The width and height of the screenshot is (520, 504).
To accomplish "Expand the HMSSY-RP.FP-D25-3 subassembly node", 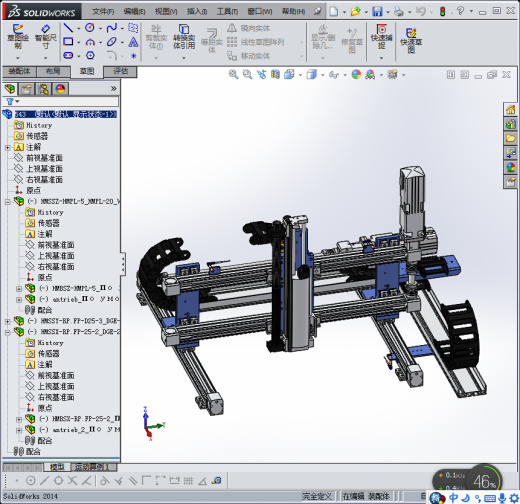I will click(8, 321).
